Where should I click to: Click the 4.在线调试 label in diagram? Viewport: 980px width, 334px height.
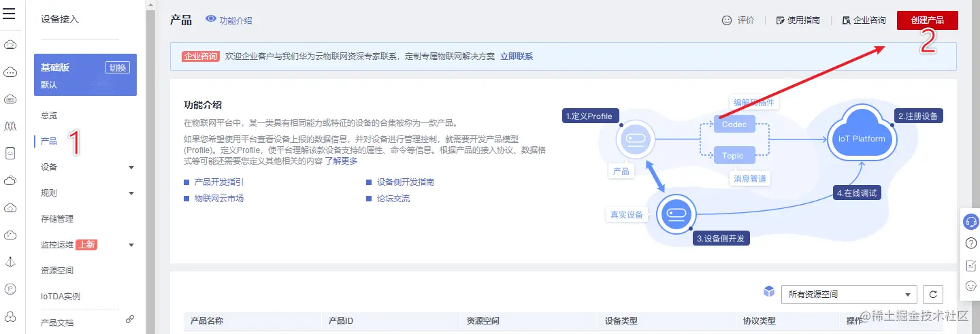pyautogui.click(x=857, y=193)
